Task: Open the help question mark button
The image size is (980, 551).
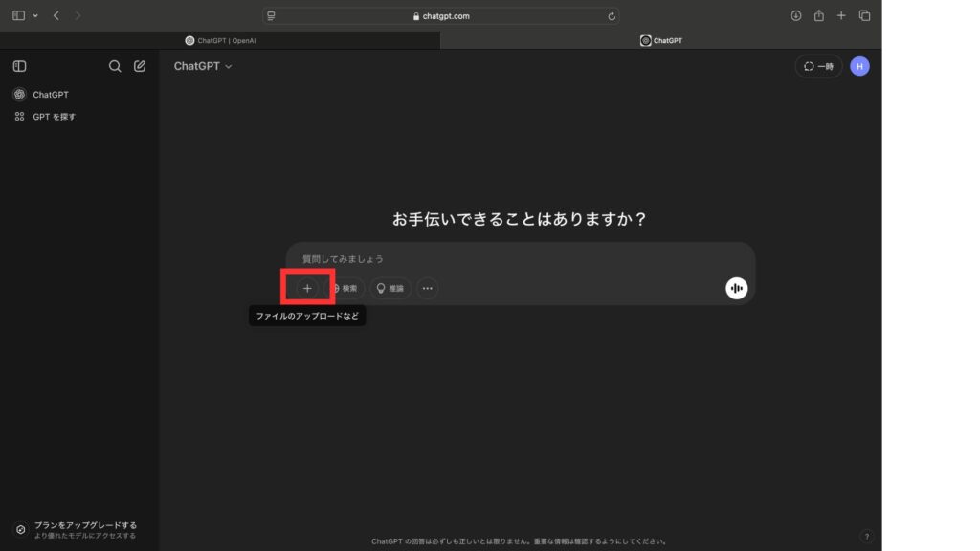Action: tap(866, 536)
